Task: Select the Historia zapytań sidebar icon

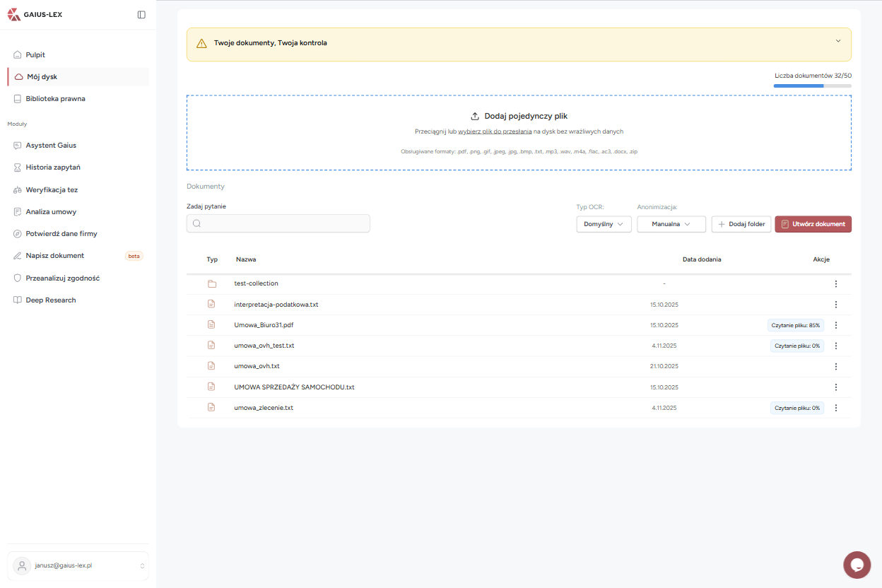Action: [x=16, y=167]
